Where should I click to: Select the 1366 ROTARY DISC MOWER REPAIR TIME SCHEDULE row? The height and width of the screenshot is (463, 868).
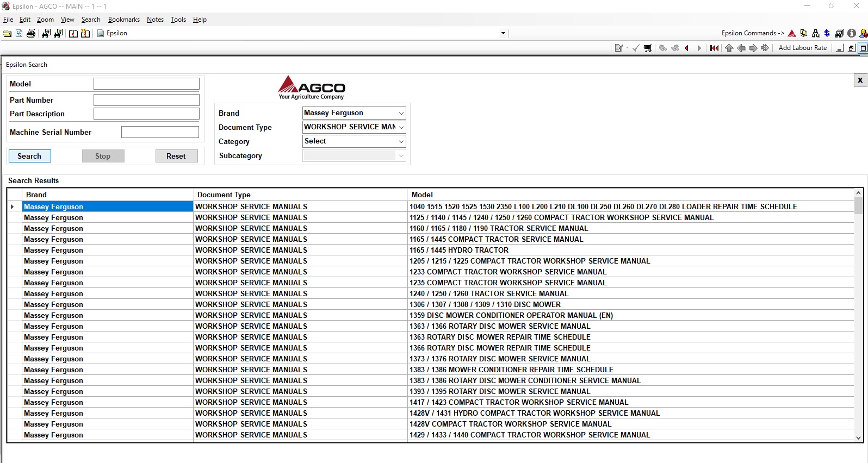click(x=430, y=348)
